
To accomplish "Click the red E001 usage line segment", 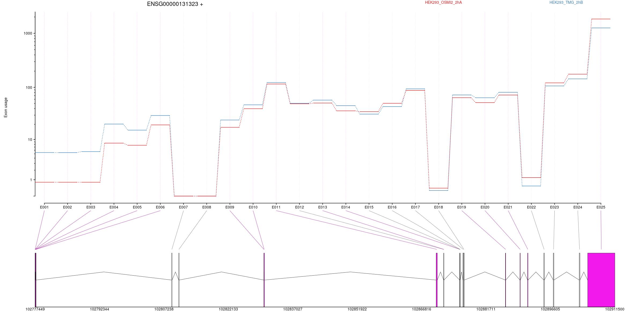I will (x=45, y=182).
